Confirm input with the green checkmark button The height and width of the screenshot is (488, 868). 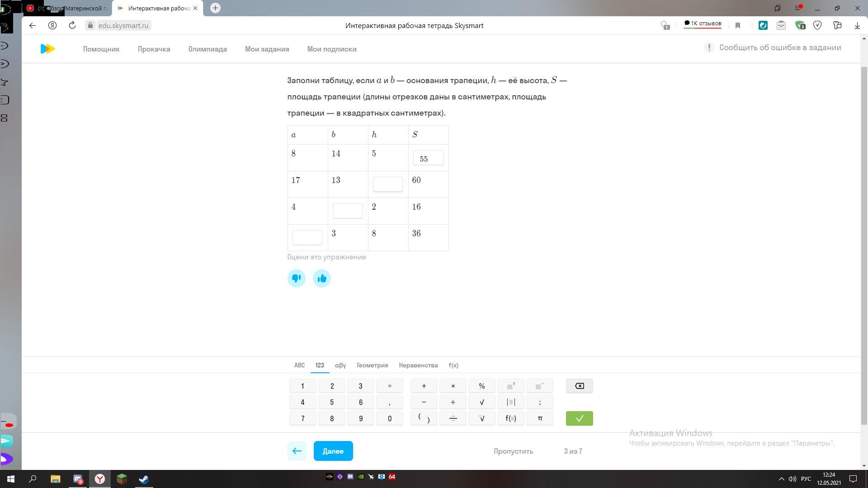click(579, 418)
